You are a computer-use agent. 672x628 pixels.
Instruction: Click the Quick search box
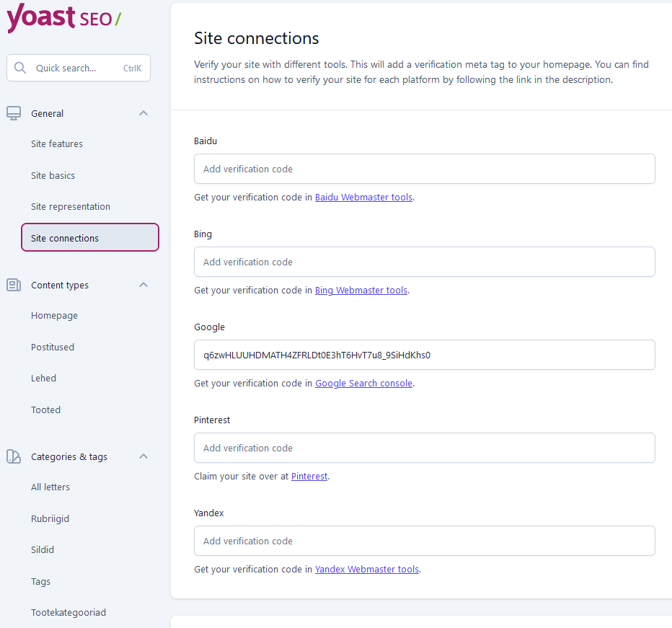tap(79, 68)
